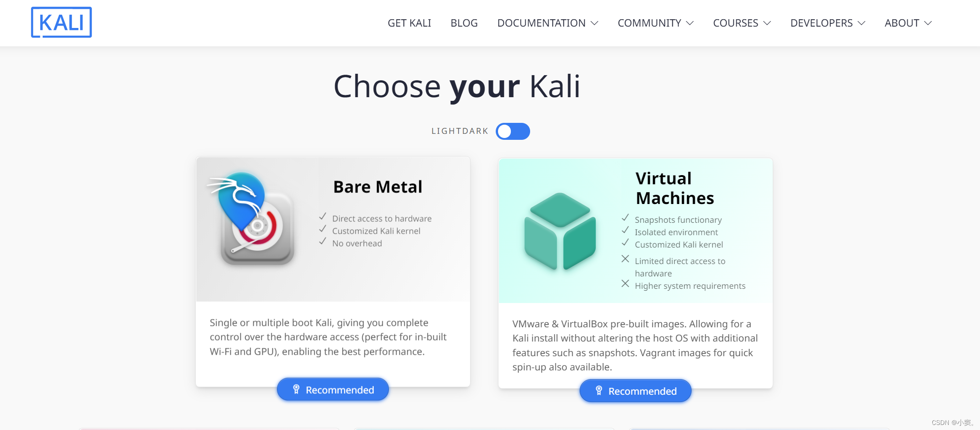Expand the DEVELOPERS chevron arrow
This screenshot has width=980, height=430.
coord(861,23)
